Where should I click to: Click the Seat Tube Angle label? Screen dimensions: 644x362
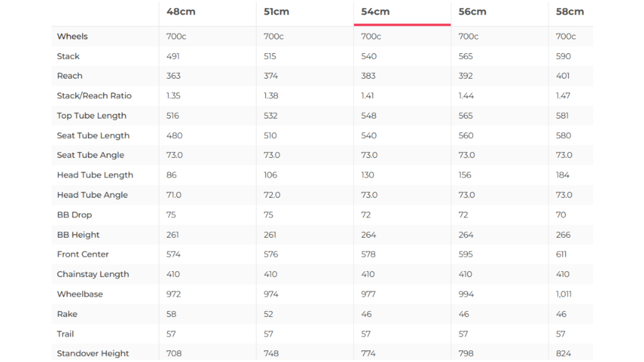point(90,155)
